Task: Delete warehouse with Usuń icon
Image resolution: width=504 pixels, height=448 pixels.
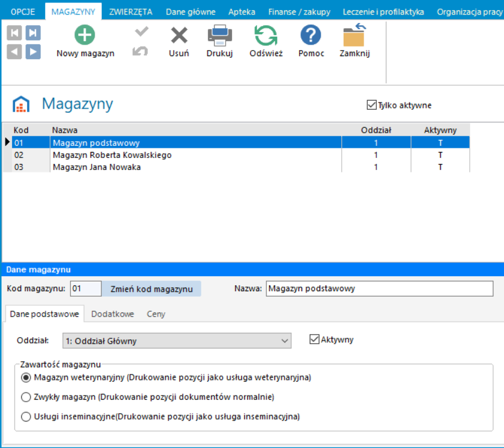Action: point(179,41)
